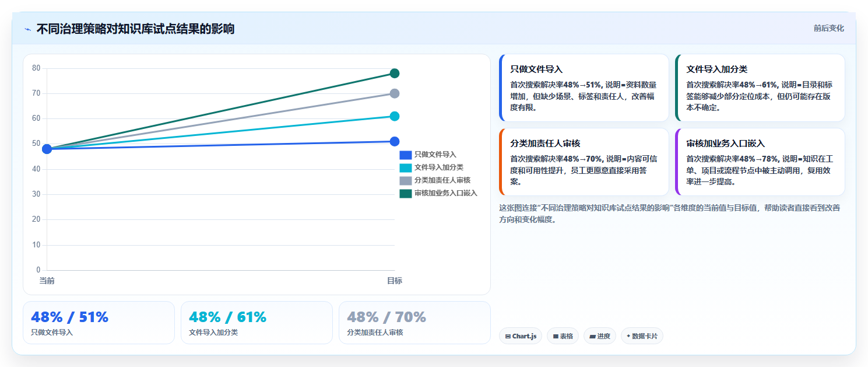Image resolution: width=868 pixels, height=367 pixels.
Task: Open the 审核加业务入口嵌入 strategy card heading
Action: (x=725, y=144)
